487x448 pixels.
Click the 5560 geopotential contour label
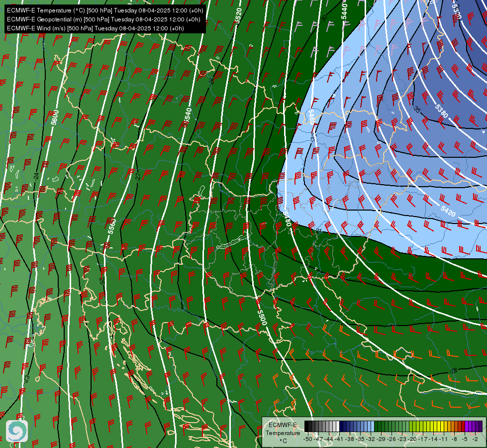pyautogui.click(x=112, y=226)
